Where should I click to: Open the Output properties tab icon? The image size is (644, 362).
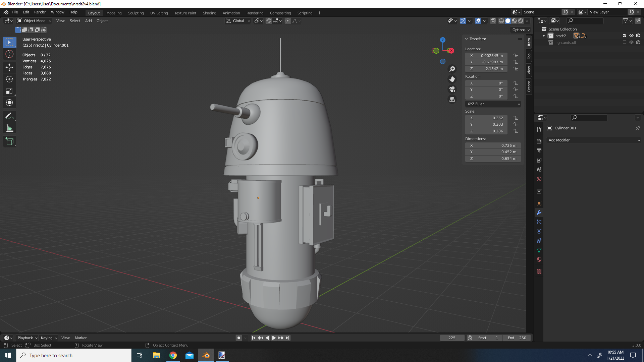tap(539, 151)
